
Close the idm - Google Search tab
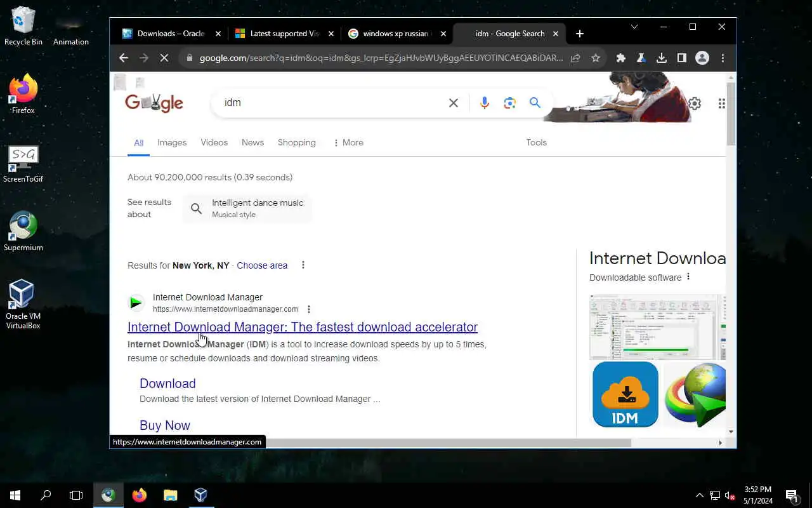coord(556,34)
